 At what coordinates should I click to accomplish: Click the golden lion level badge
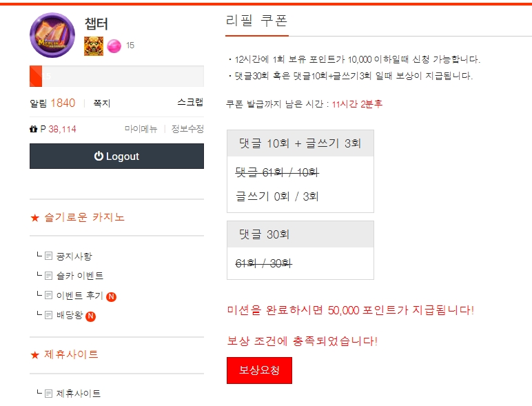[94, 45]
